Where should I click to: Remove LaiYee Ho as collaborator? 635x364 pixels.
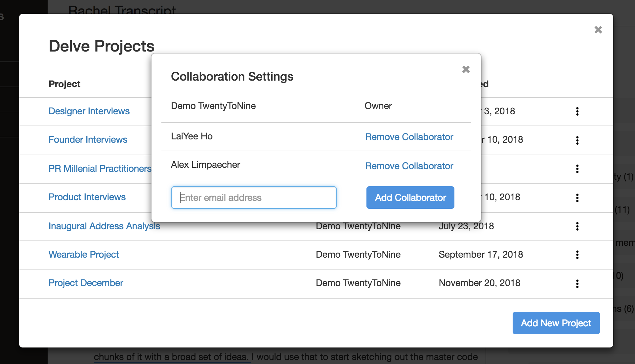(409, 137)
